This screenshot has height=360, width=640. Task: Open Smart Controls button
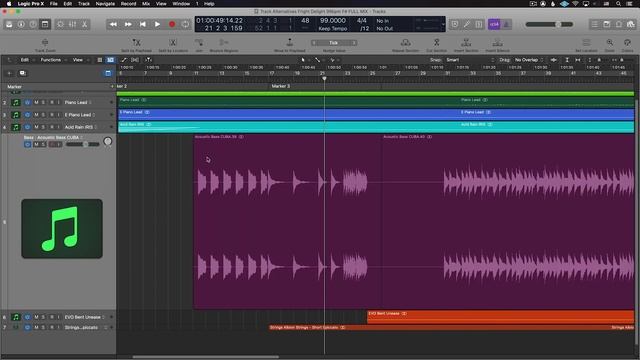(60, 24)
